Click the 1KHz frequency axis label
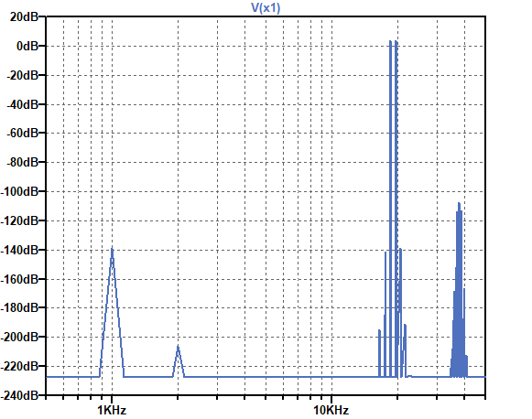 pos(112,411)
